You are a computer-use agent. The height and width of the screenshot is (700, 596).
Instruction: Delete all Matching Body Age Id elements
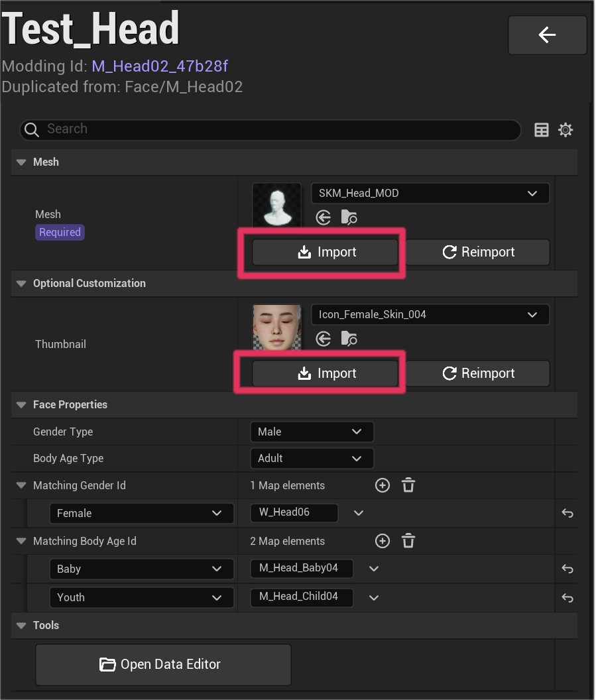[408, 542]
